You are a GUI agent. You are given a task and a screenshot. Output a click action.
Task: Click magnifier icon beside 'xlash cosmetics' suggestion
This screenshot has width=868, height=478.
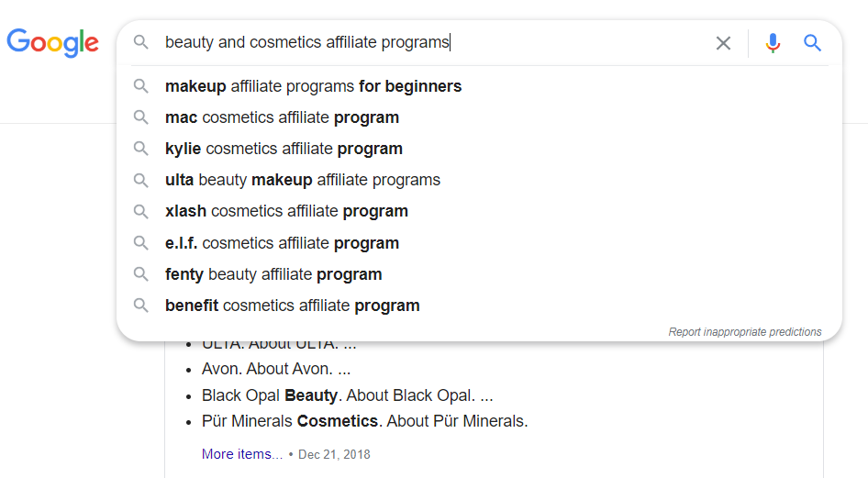point(141,211)
